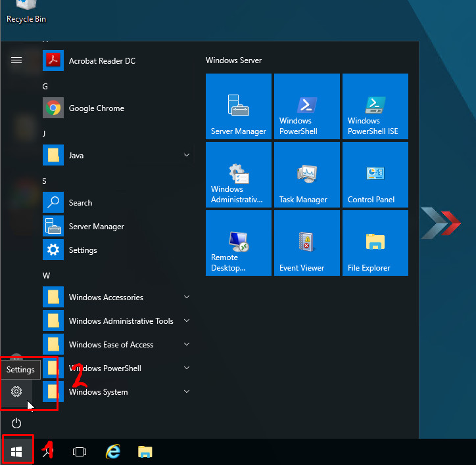Jump using the letter W header

(x=46, y=276)
